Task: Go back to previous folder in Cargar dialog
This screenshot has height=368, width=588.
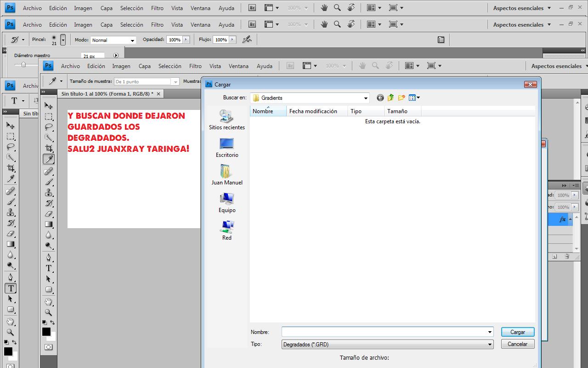Action: click(380, 98)
